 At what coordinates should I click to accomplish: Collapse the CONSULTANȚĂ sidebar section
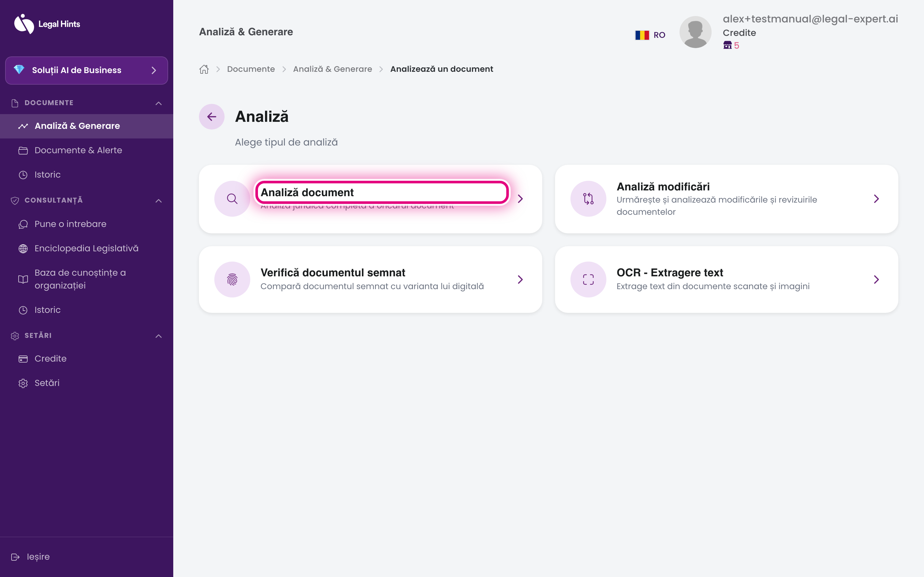(159, 200)
